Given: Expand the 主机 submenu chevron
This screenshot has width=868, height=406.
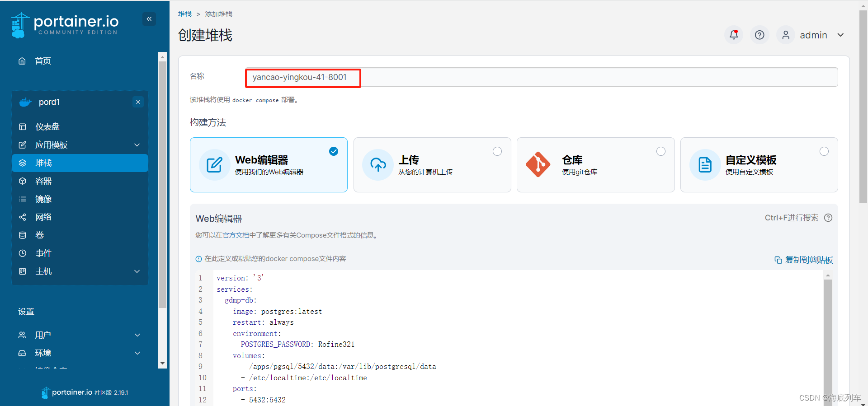Looking at the screenshot, I should click(x=137, y=271).
